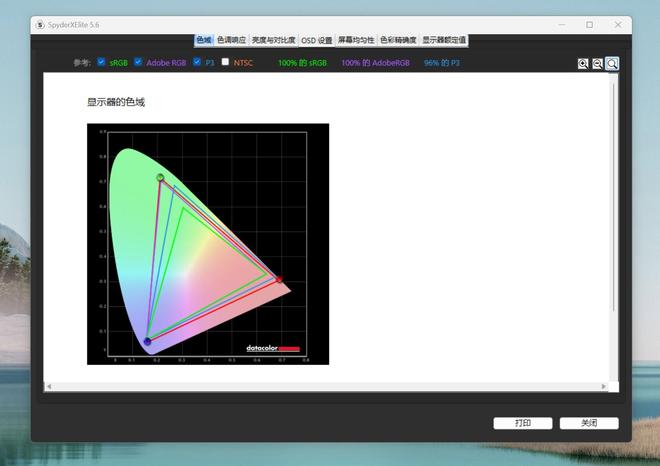The width and height of the screenshot is (660, 466).
Task: Click the zoom-to-fit magnifier icon
Action: pyautogui.click(x=612, y=64)
